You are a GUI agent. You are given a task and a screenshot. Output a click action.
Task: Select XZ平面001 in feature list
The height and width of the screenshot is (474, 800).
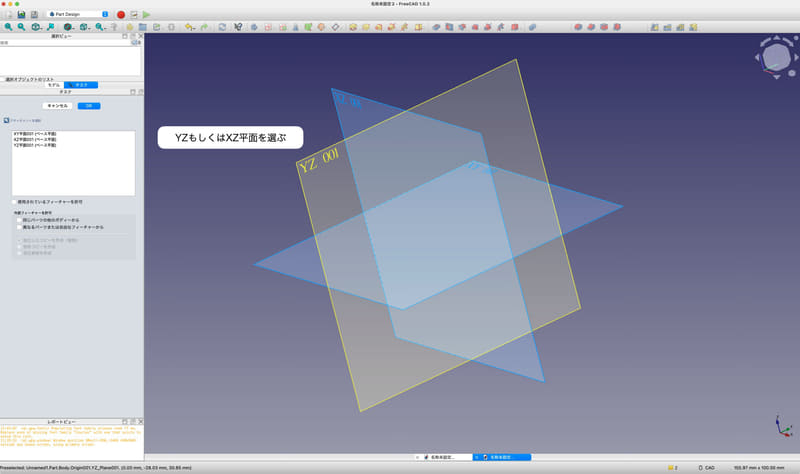click(35, 139)
